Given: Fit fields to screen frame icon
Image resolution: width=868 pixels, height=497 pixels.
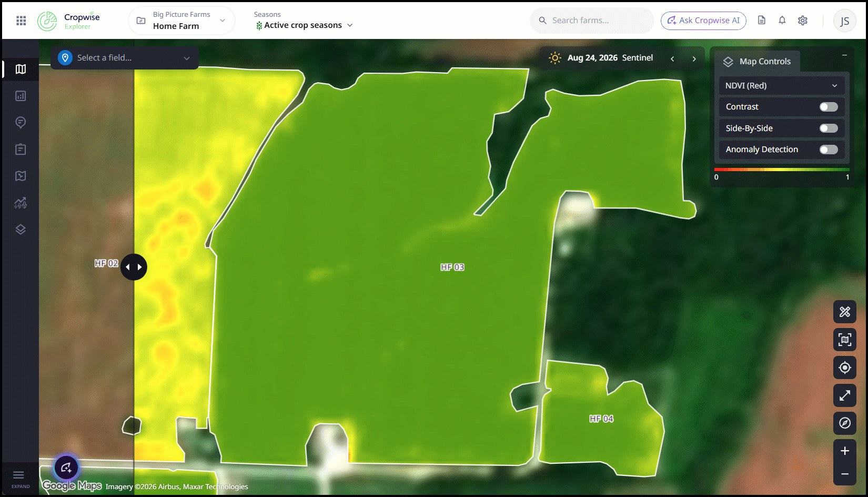Looking at the screenshot, I should click(845, 340).
